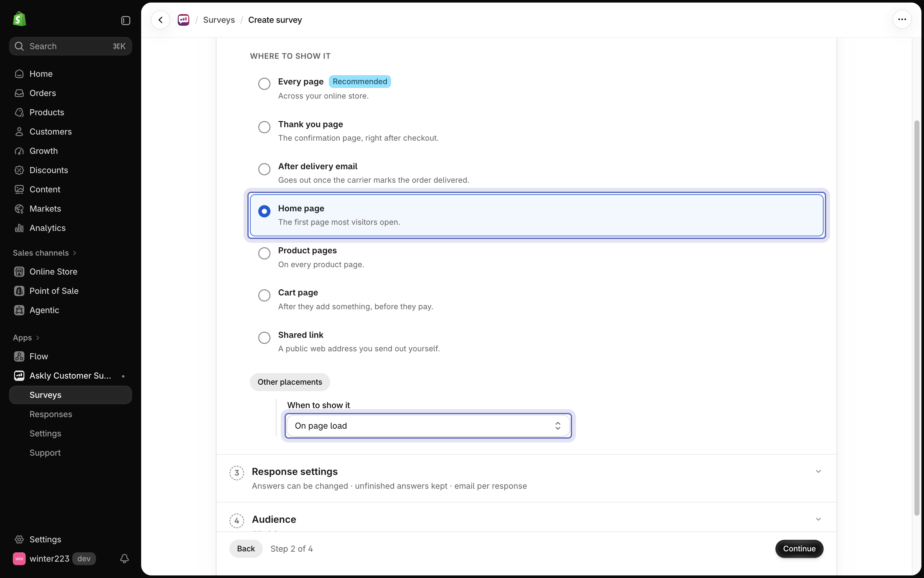Click the Shopify logo icon
The image size is (924, 578).
point(20,19)
